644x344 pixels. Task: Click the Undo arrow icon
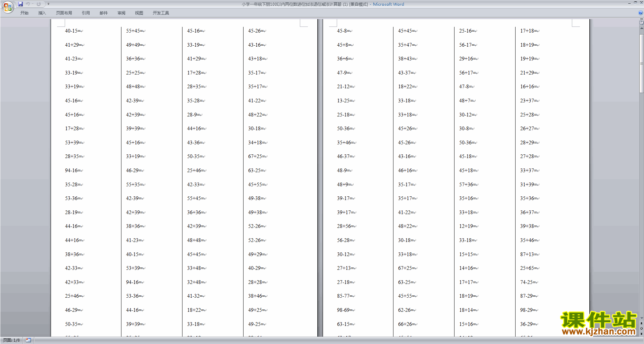point(28,4)
